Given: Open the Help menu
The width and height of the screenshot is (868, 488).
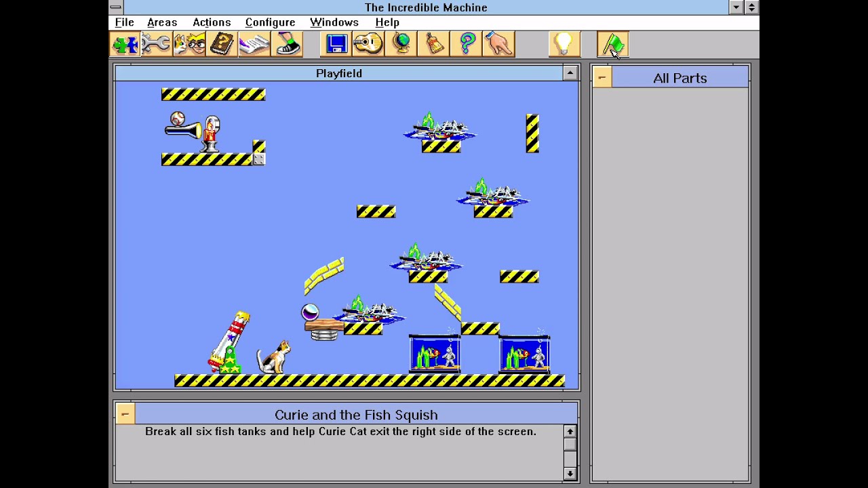Looking at the screenshot, I should (387, 22).
